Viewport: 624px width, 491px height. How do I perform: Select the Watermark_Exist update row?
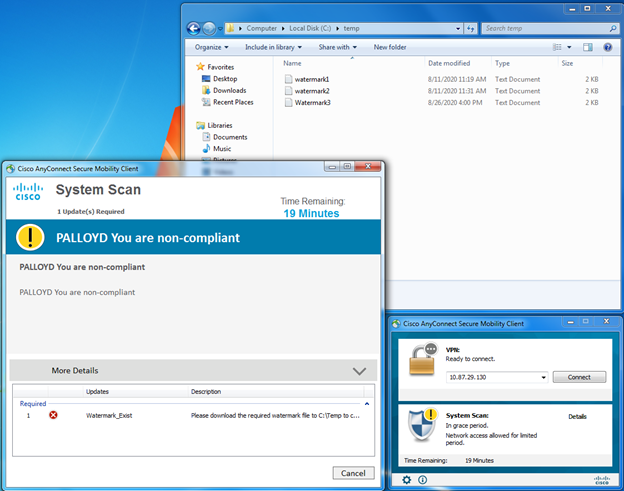[x=193, y=415]
